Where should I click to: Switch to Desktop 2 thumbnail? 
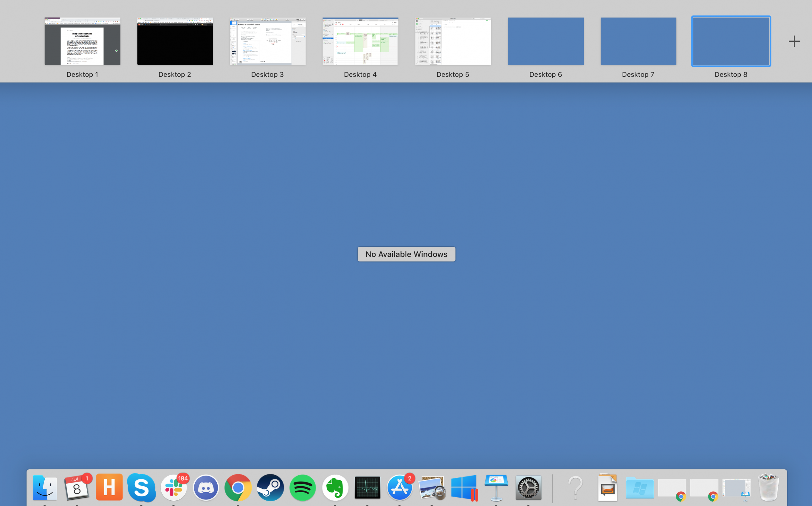click(x=175, y=41)
